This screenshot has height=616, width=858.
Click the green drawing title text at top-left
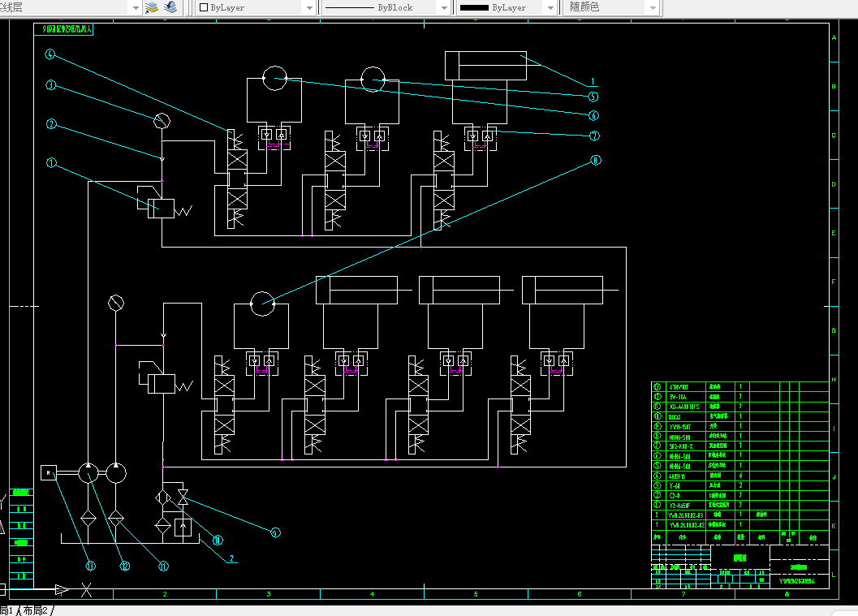[x=67, y=29]
